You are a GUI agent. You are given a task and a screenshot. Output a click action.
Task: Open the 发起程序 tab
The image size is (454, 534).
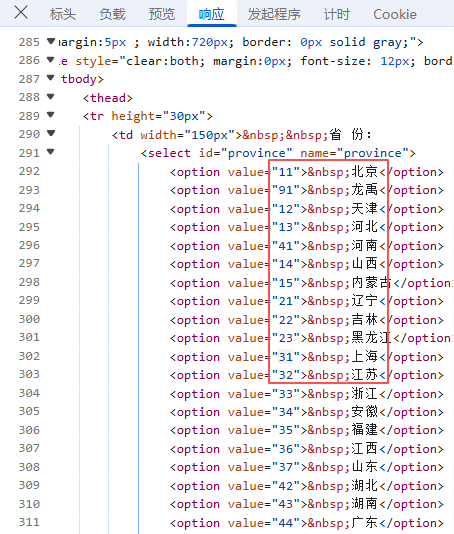(274, 14)
